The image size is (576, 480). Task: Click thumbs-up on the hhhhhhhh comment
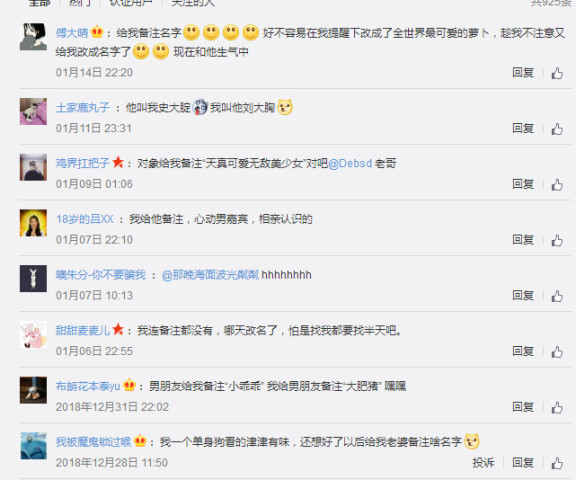[x=557, y=296]
